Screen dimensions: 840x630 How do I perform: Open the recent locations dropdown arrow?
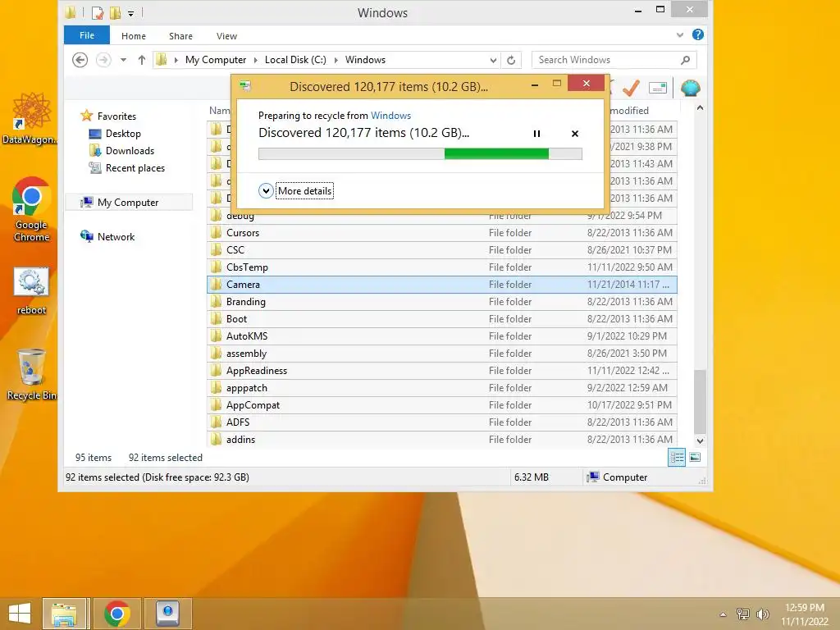[123, 60]
